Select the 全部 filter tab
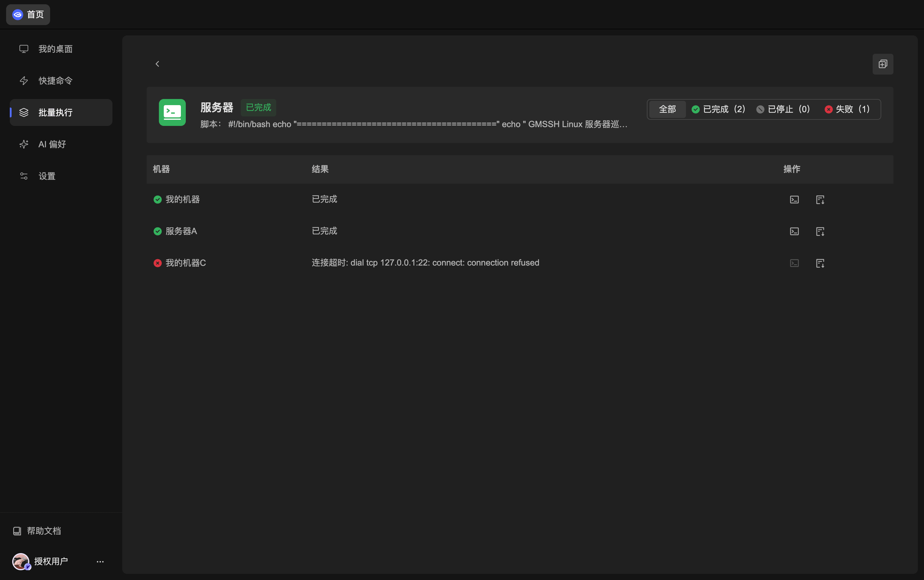The height and width of the screenshot is (580, 924). (x=667, y=109)
